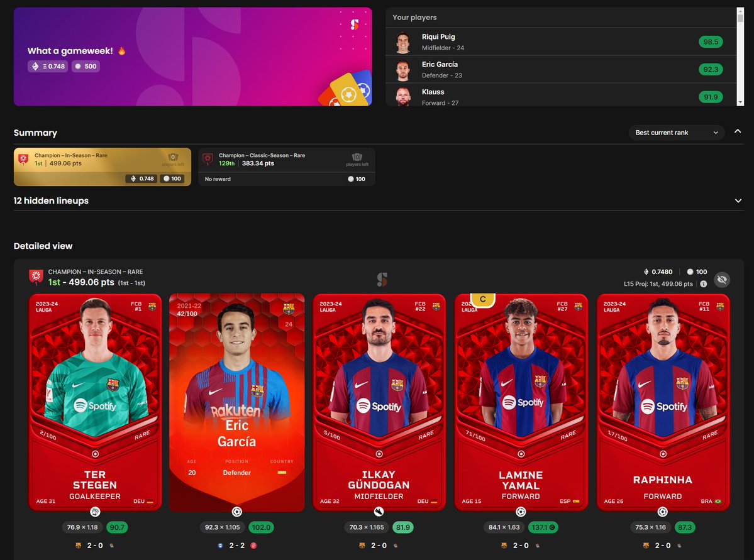Click Riqui Puig score 98.5 badge
Image resolution: width=754 pixels, height=560 pixels.
pyautogui.click(x=711, y=42)
